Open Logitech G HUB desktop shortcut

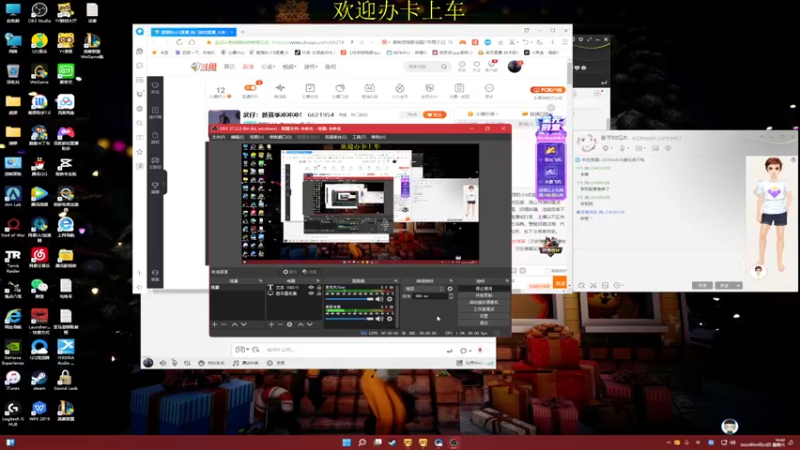tap(13, 413)
